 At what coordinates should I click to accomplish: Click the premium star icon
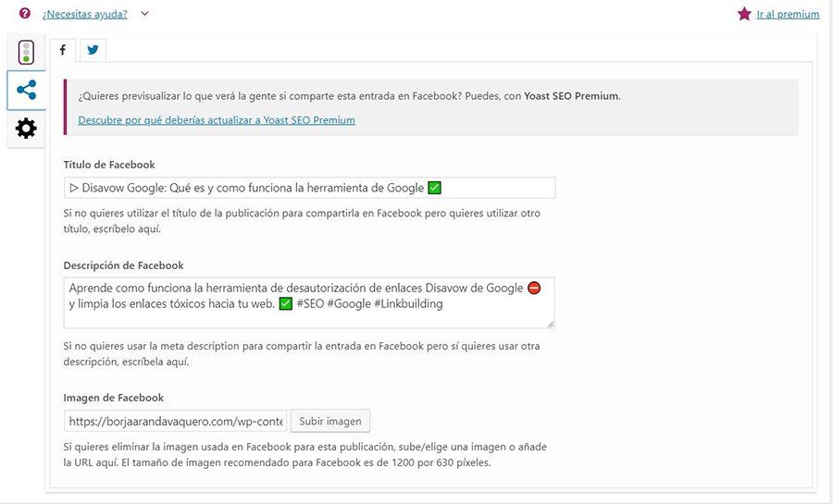tap(744, 14)
